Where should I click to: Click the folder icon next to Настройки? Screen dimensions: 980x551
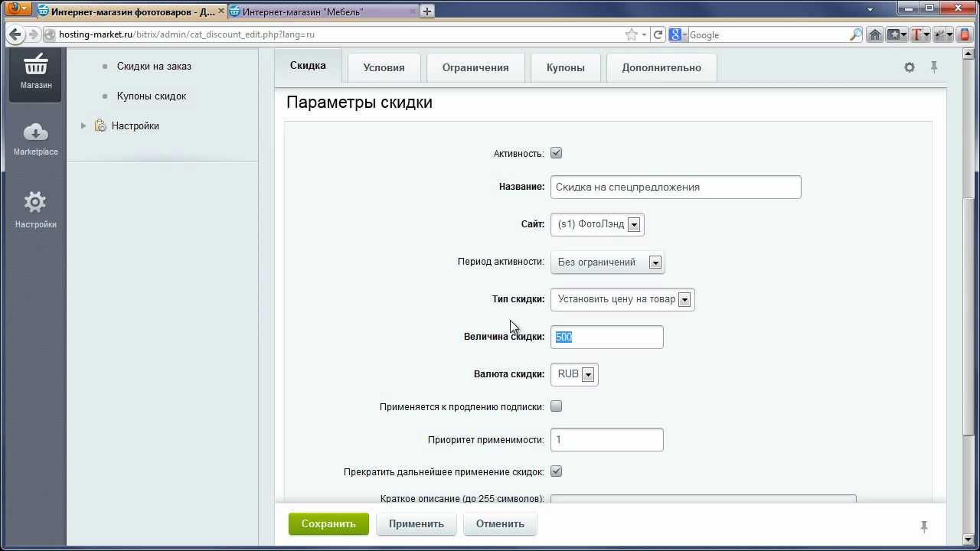pyautogui.click(x=100, y=126)
